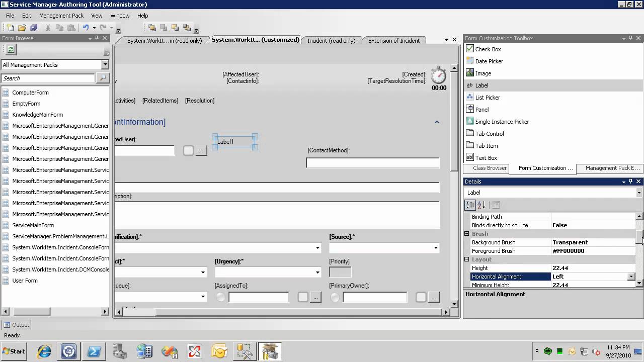Toggle auto-hide pin on Details pane
The image size is (644, 362).
coord(631,182)
